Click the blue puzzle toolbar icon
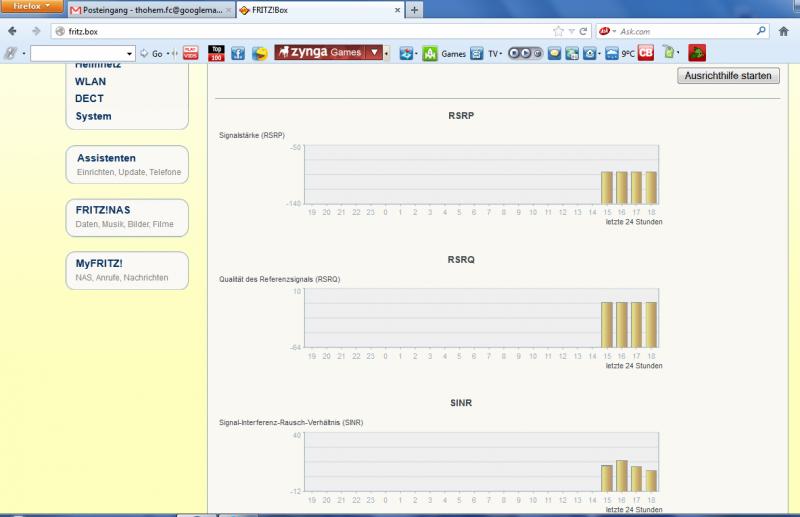The height and width of the screenshot is (517, 800). (x=406, y=53)
